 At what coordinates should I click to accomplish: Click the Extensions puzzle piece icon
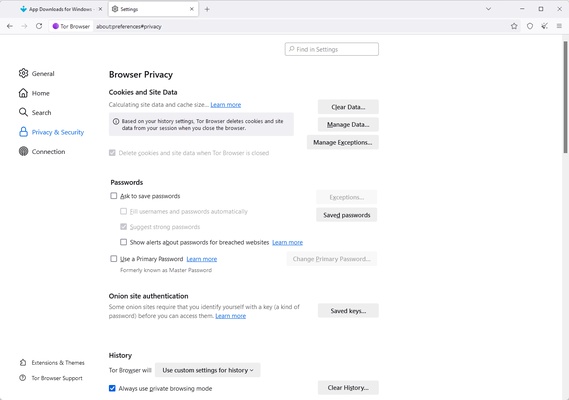23,363
